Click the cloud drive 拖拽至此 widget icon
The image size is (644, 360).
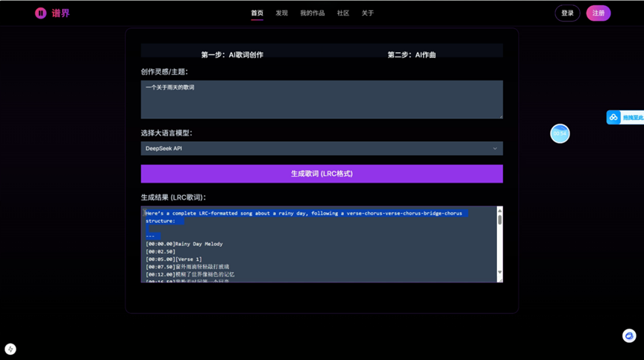pyautogui.click(x=613, y=117)
